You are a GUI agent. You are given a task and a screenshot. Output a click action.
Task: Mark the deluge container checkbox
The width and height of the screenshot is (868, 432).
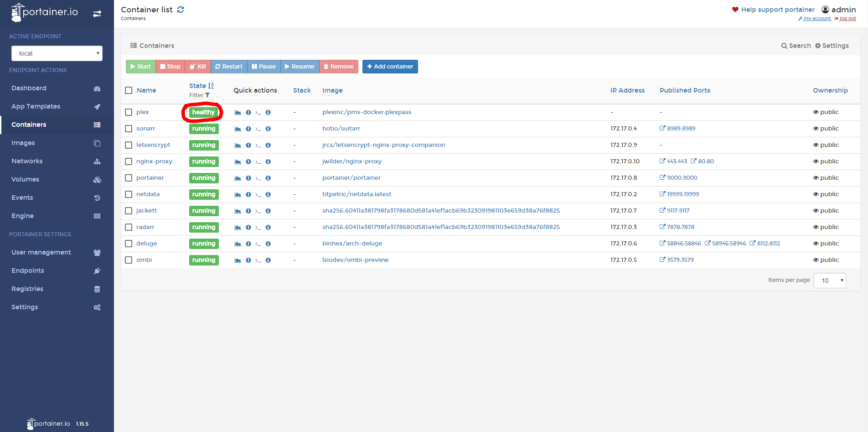[129, 244]
